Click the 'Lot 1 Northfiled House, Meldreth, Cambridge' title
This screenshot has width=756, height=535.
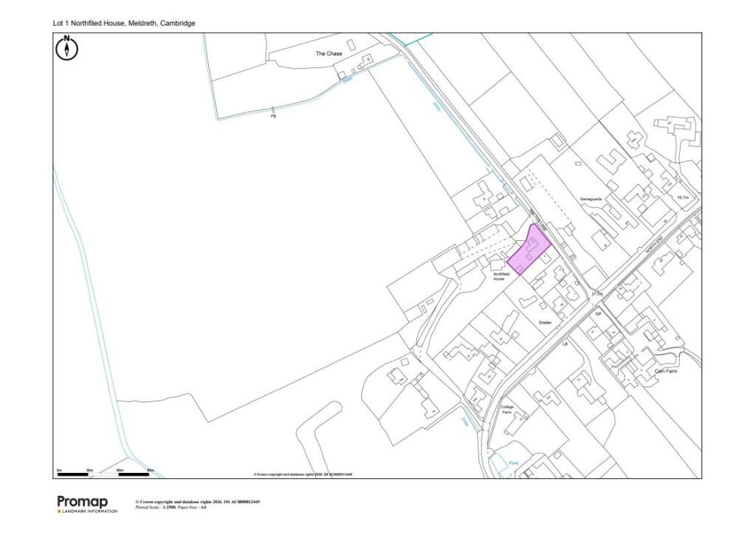[124, 23]
